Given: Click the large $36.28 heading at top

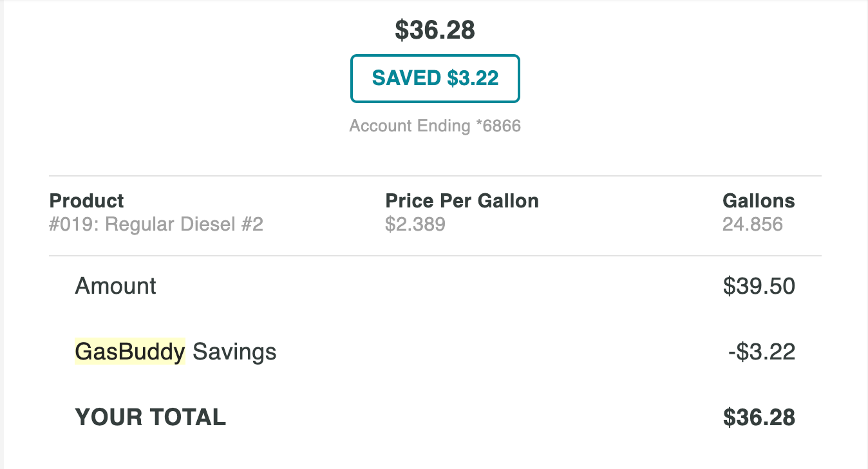Looking at the screenshot, I should [435, 30].
